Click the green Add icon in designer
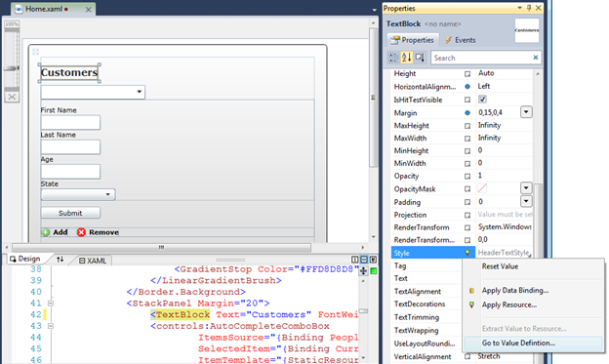The width and height of the screenshot is (609, 364). [x=46, y=232]
